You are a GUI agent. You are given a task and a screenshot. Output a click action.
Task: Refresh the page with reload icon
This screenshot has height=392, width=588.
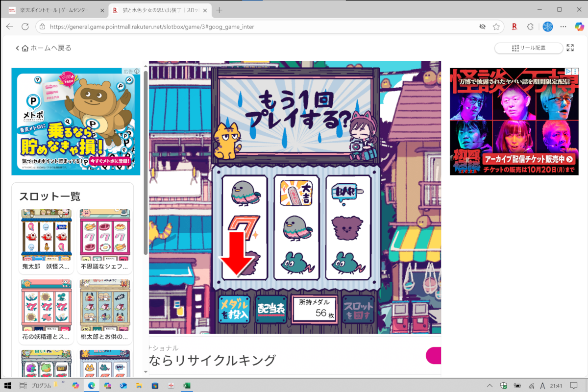pyautogui.click(x=25, y=26)
